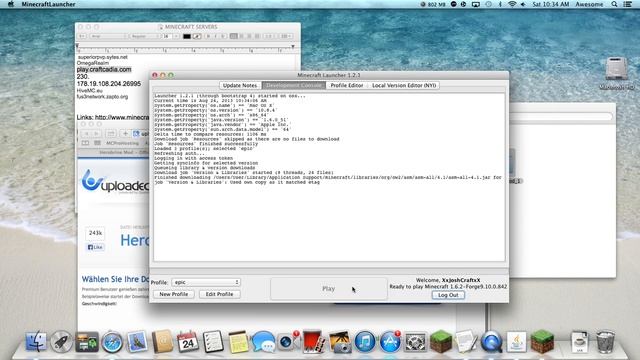Toggle bold in TextEdit toolbar
640x360 pixels.
tap(208, 36)
